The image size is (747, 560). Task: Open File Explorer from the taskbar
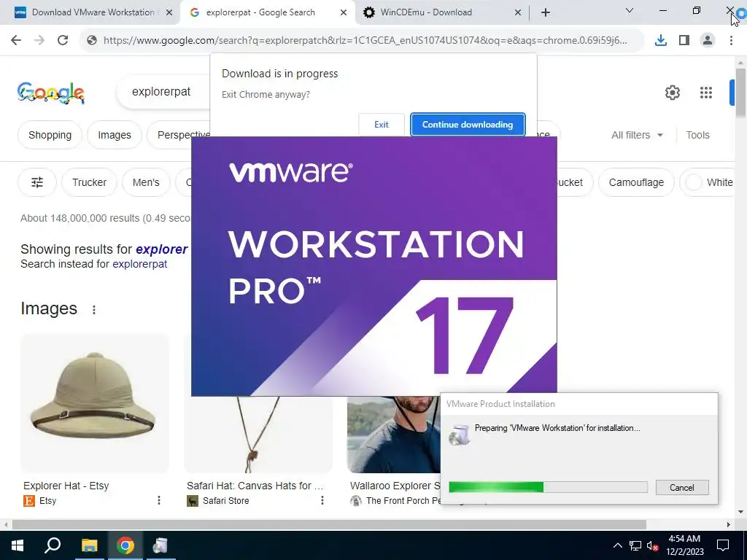click(x=89, y=545)
